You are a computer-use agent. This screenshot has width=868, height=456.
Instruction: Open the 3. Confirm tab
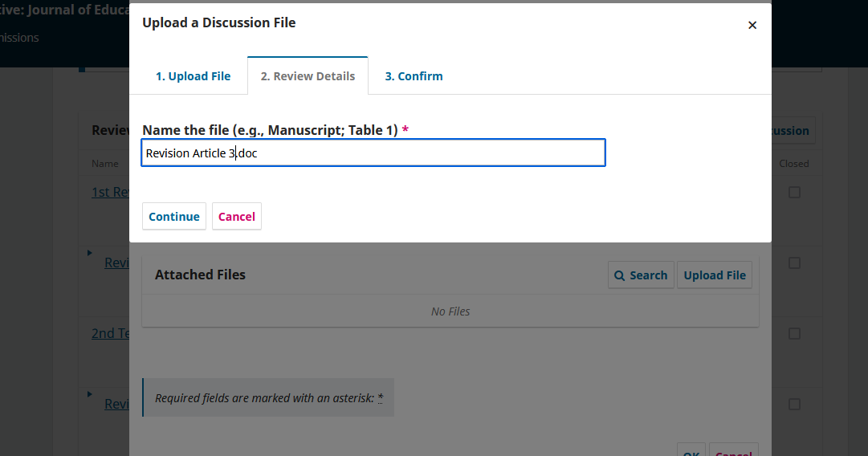tap(414, 76)
